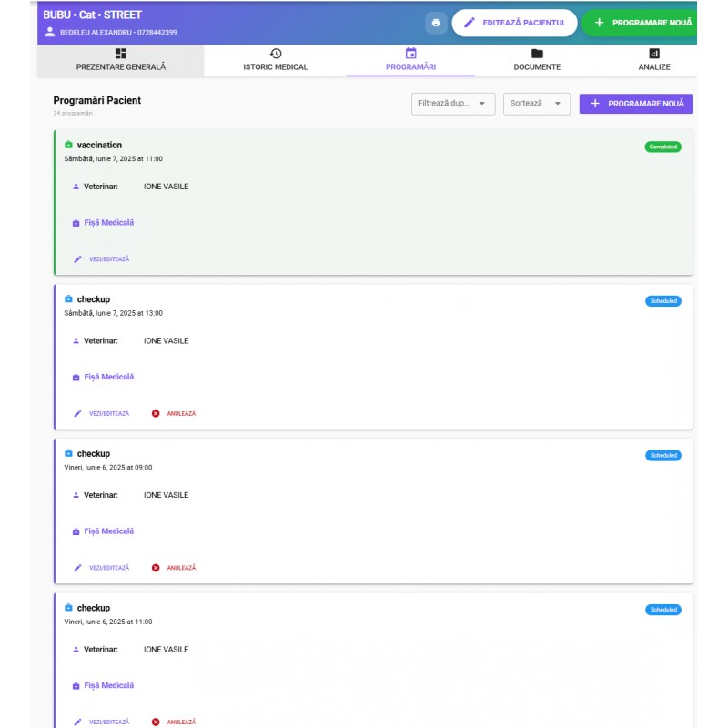This screenshot has width=728, height=728.
Task: Click the Sortează dropdown arrow
Action: click(557, 104)
